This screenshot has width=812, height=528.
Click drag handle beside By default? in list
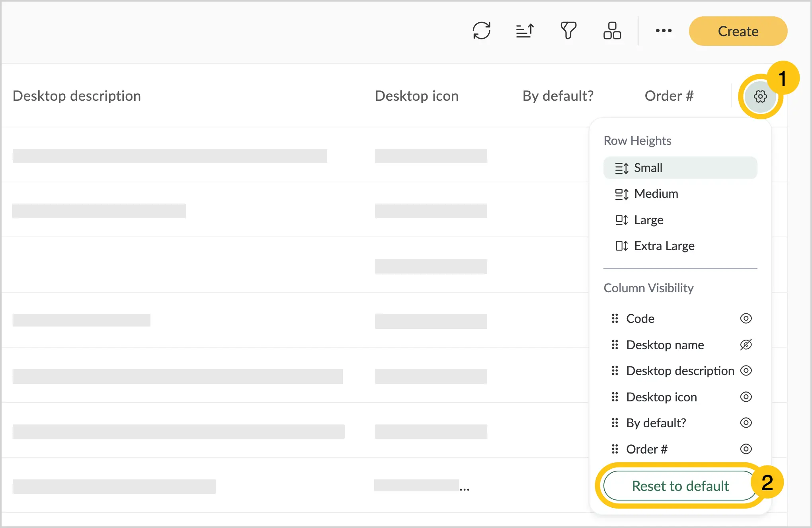[615, 422]
